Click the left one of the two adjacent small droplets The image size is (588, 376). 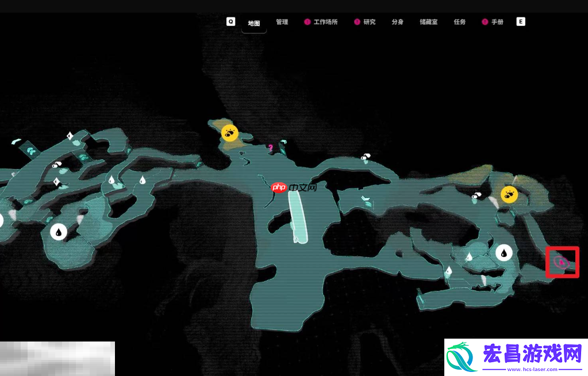[x=112, y=180]
